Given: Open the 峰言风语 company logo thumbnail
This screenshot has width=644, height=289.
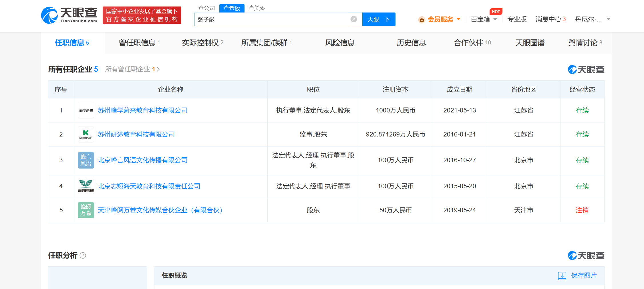Looking at the screenshot, I should coord(86,160).
